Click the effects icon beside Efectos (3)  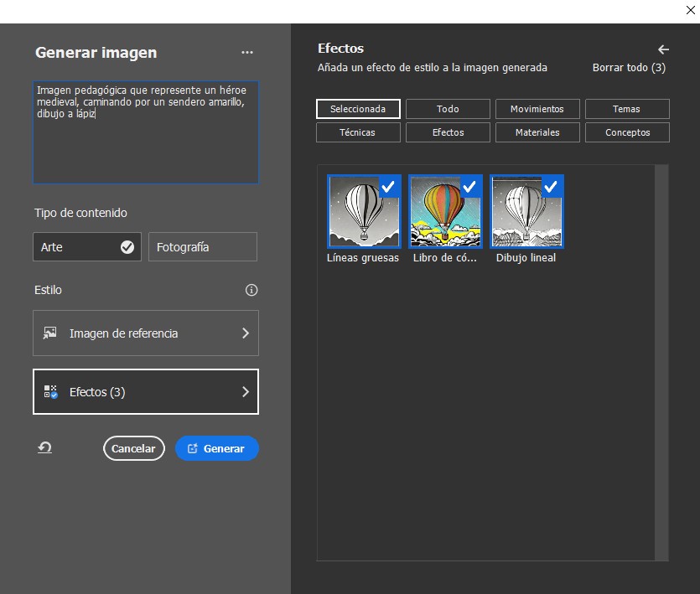50,392
